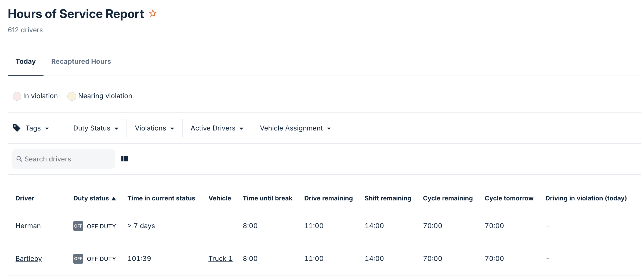Click the Nearing violation color swatch
The image size is (644, 276).
click(x=72, y=96)
